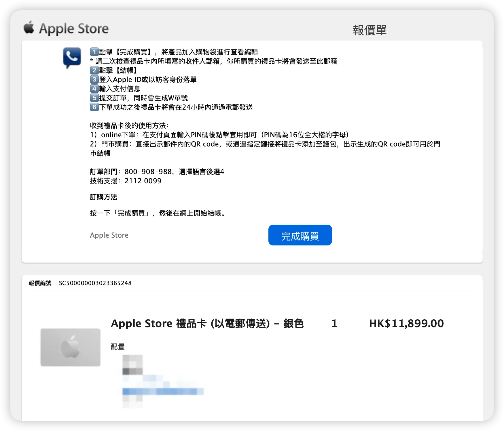Click 按一下「完成購買」 instruction sentence

(158, 213)
